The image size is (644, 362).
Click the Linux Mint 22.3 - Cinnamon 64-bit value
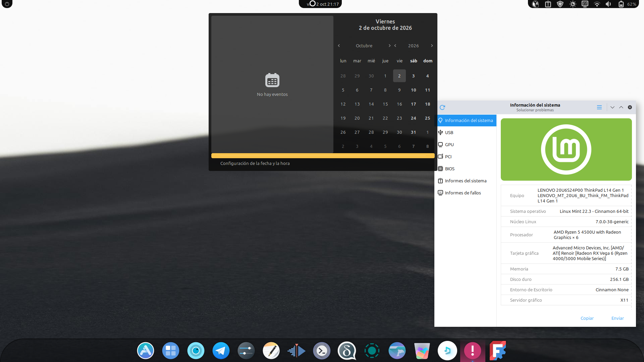[x=594, y=211]
